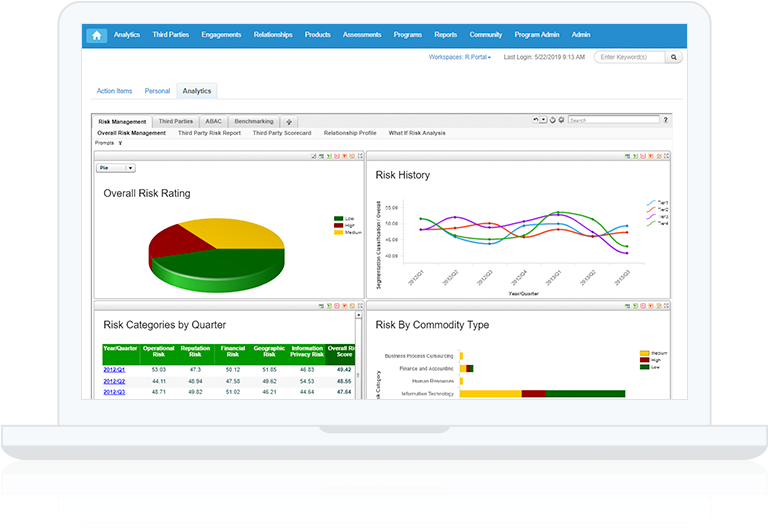The width and height of the screenshot is (768, 531).
Task: Select the Action Items tab
Action: coord(114,91)
